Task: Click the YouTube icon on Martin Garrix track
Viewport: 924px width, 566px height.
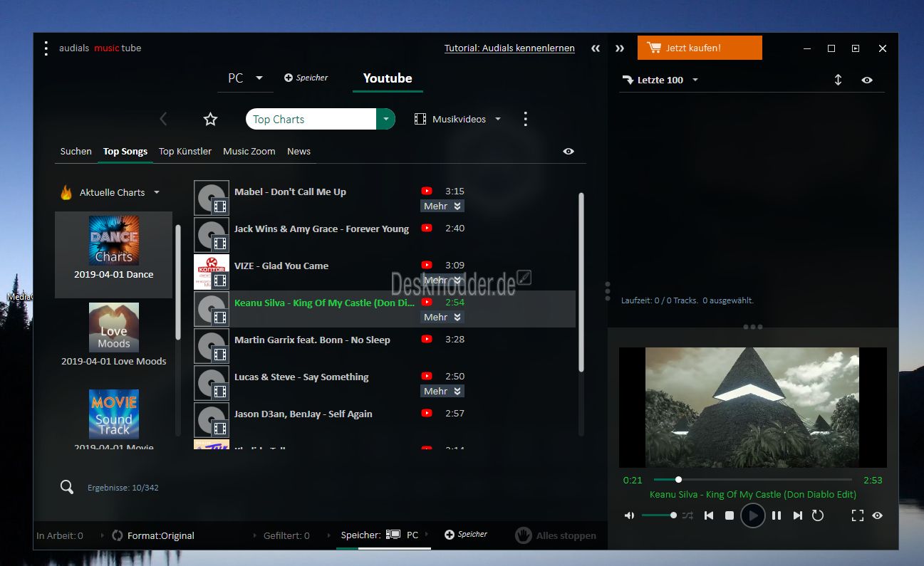Action: 427,339
